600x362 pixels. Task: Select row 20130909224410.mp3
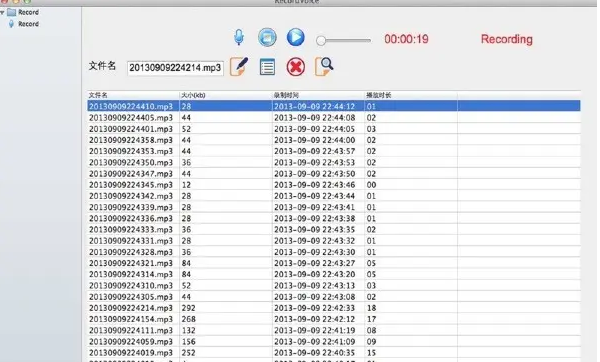pos(334,106)
